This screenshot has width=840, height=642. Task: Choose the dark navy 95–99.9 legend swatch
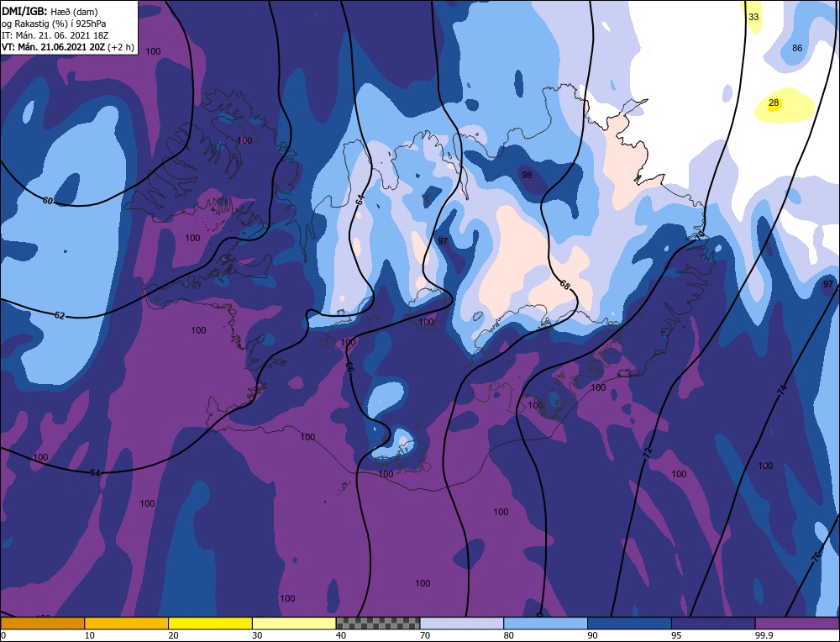(x=713, y=623)
